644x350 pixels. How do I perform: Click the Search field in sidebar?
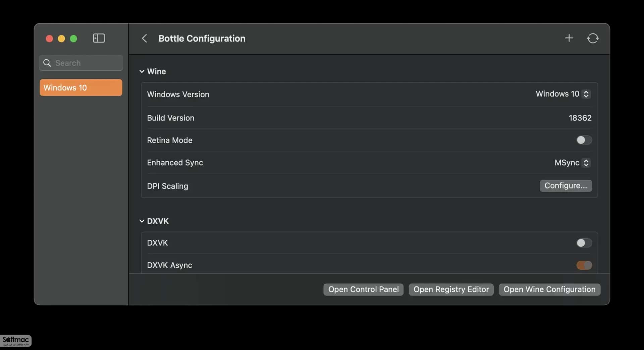point(81,63)
